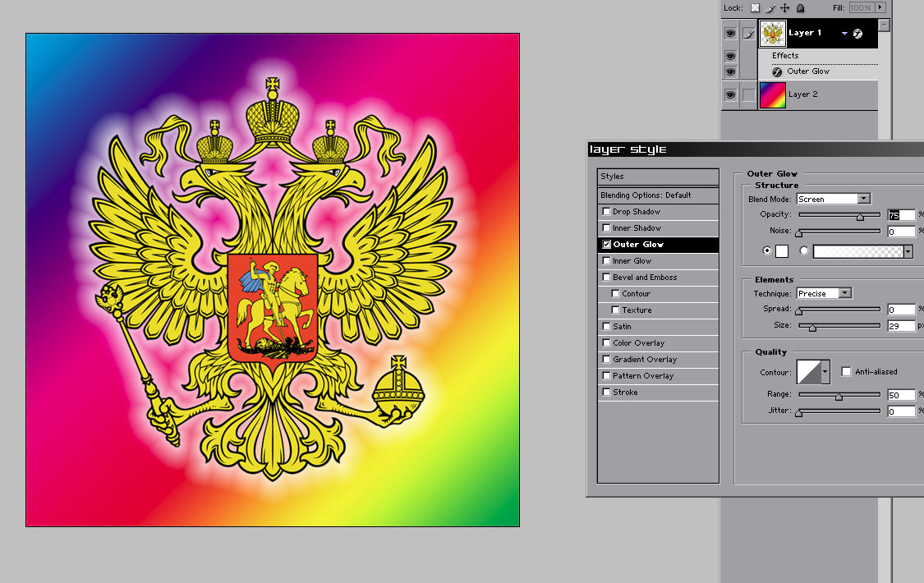Viewport: 924px width, 583px height.
Task: Collapse Layer 1 effects with arrow
Action: (844, 34)
